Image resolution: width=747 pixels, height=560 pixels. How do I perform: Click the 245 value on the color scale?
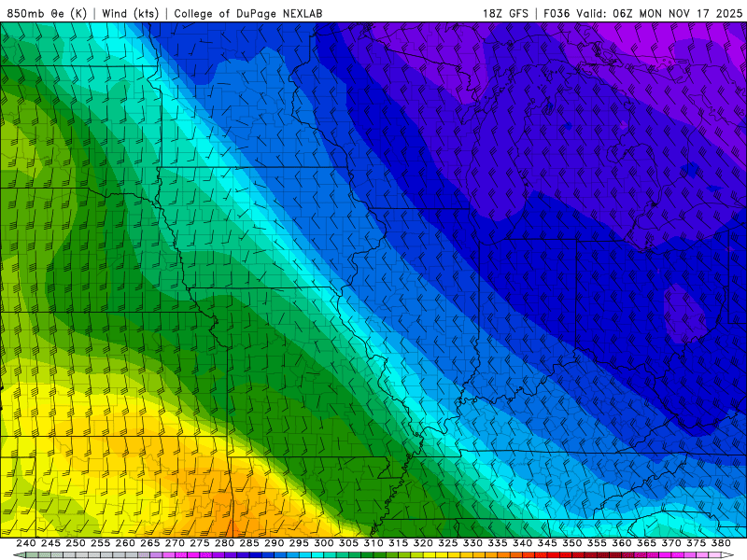click(x=50, y=543)
